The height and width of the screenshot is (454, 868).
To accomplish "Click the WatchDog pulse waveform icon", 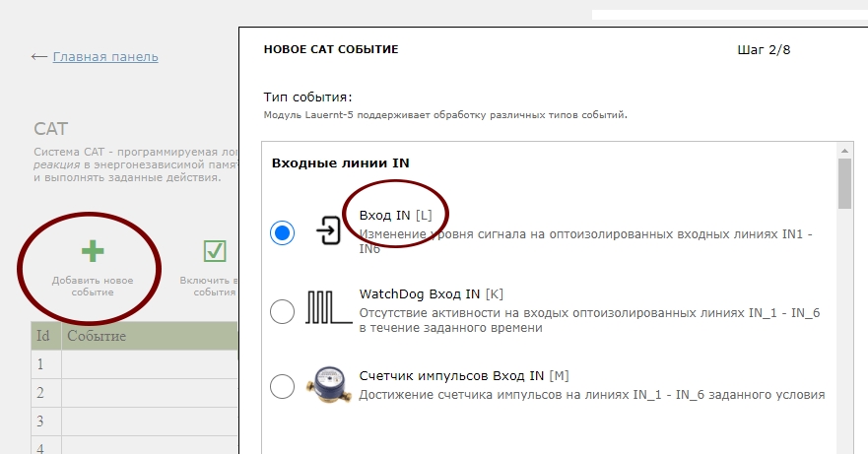I will (x=327, y=309).
